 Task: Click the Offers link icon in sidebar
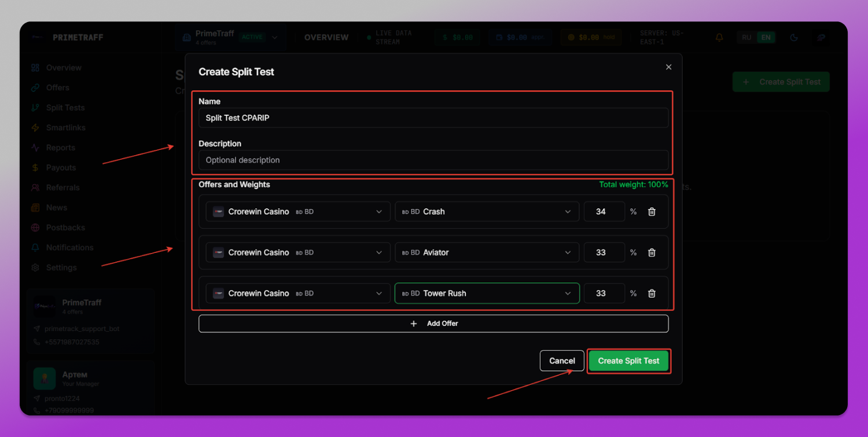click(36, 88)
